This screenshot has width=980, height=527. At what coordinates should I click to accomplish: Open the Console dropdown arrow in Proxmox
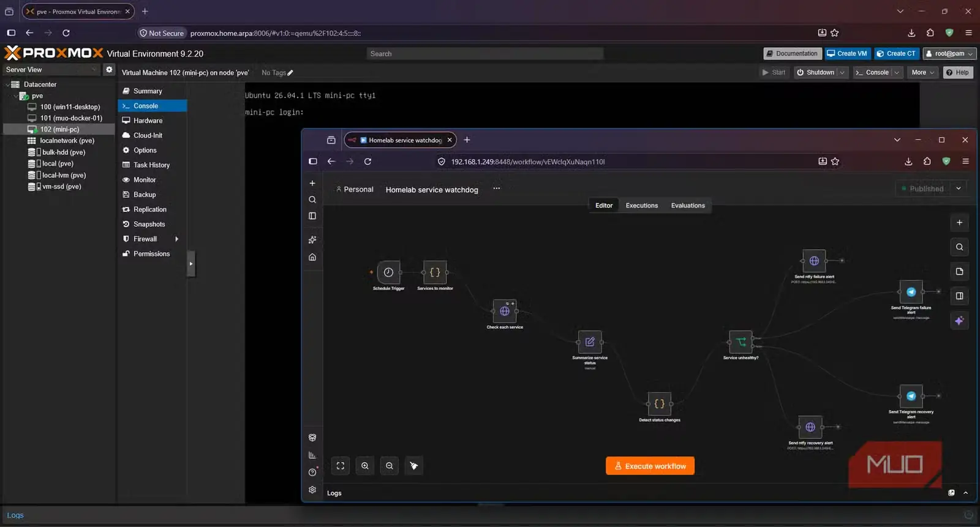click(x=897, y=72)
